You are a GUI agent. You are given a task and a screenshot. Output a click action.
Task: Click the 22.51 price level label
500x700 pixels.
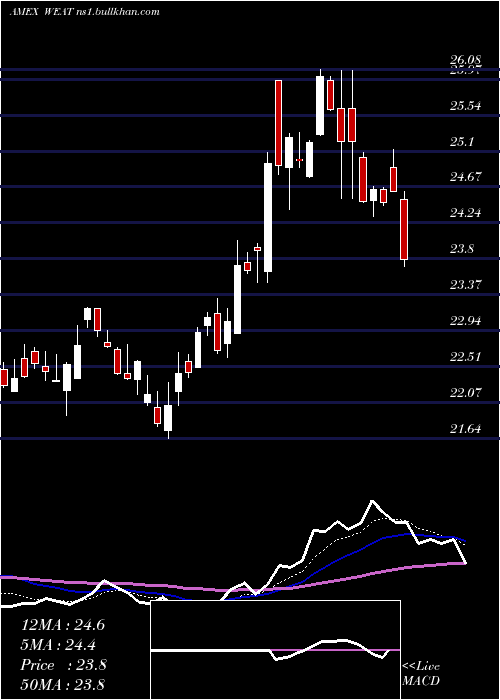pyautogui.click(x=466, y=357)
